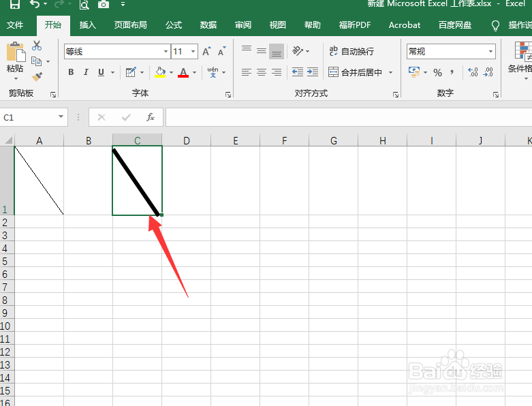Switch to the 公式 ribbon tab

[x=174, y=25]
